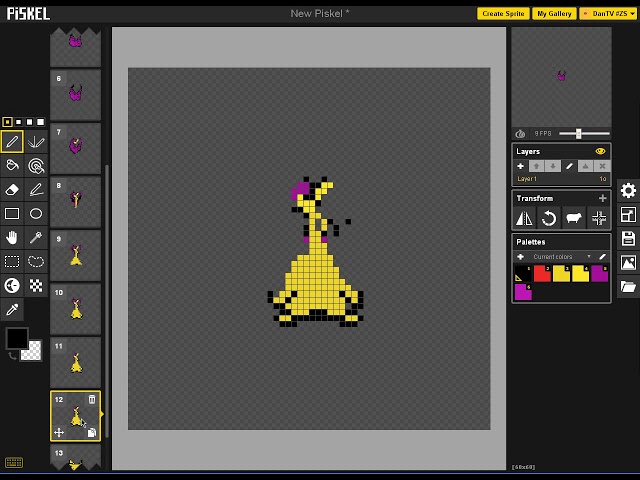Open Preferences gear icon
640x480 pixels.
[628, 190]
